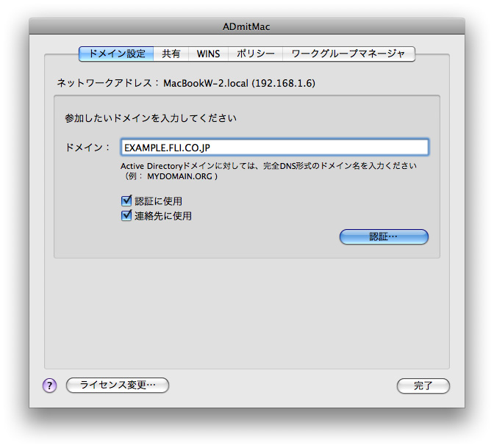Open the ワークグループマネージャ tab
The image size is (494, 448).
(x=348, y=54)
